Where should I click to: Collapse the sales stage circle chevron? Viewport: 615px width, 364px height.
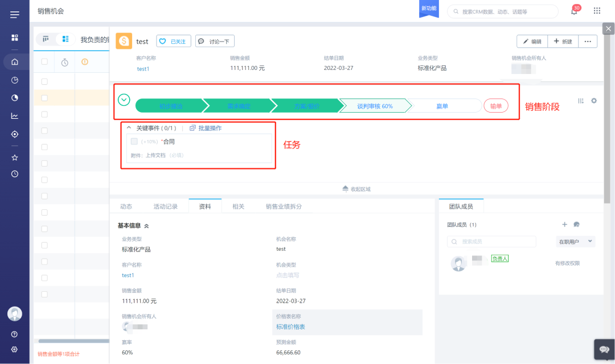point(124,100)
